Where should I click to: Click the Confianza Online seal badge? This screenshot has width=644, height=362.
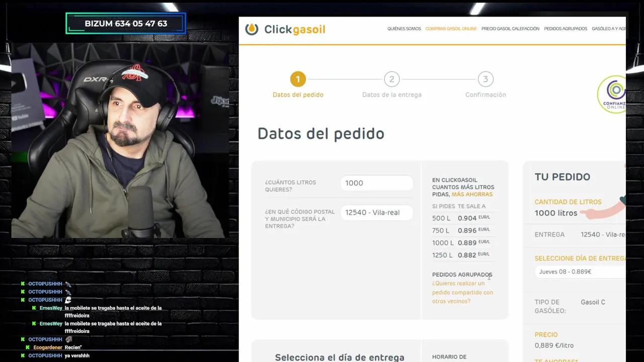tap(612, 95)
